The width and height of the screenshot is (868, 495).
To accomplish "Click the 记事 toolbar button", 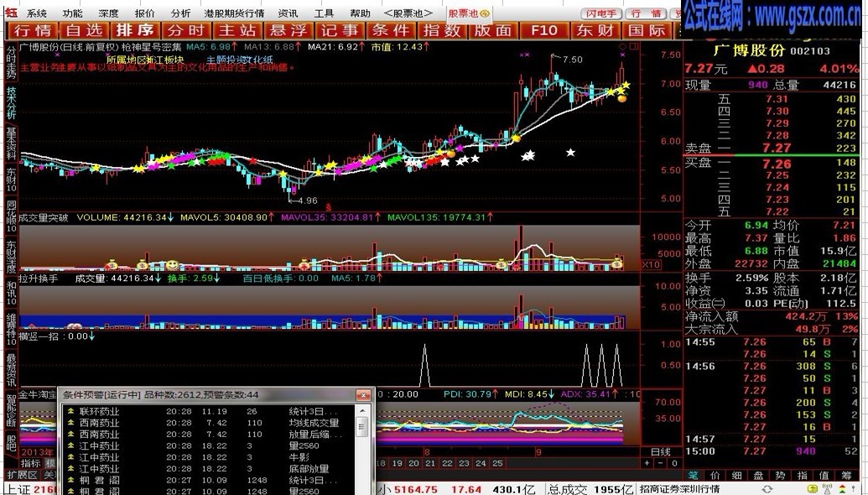I will click(340, 30).
